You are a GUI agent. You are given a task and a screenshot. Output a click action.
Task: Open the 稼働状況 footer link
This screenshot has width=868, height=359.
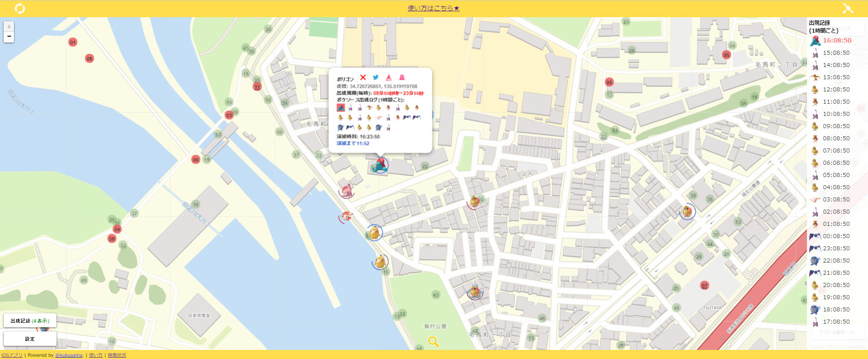click(x=117, y=355)
